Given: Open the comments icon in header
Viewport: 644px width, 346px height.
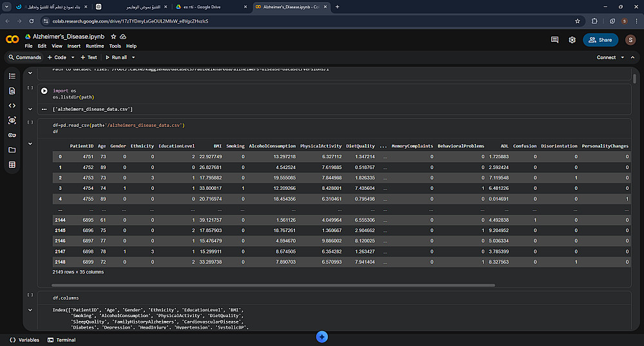Looking at the screenshot, I should pos(554,40).
